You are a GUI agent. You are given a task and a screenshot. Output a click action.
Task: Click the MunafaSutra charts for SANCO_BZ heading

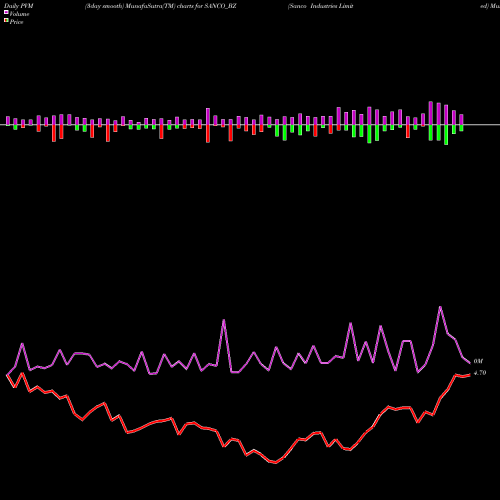coord(161,6)
